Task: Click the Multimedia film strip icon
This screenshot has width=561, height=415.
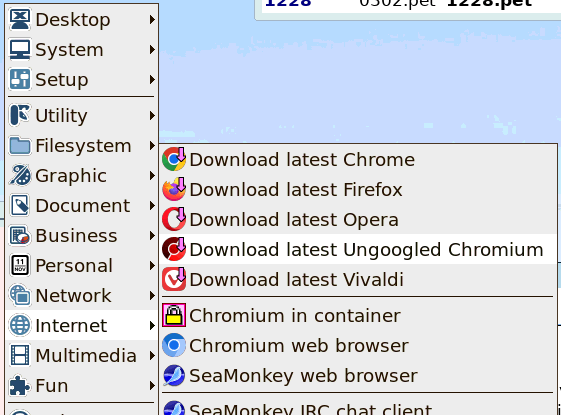Action: [x=20, y=355]
